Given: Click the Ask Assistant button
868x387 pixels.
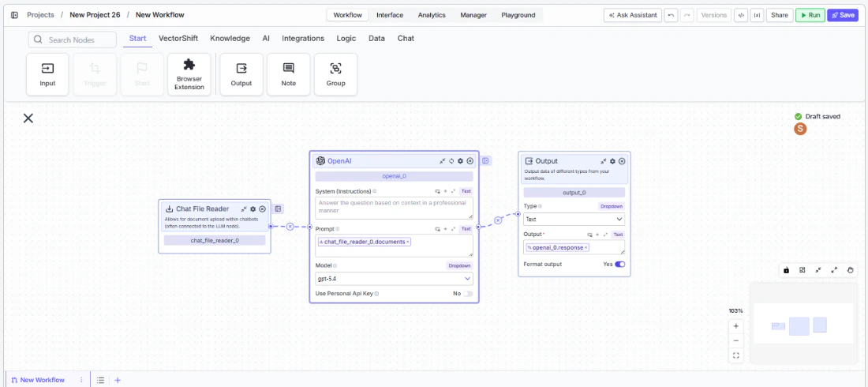Looking at the screenshot, I should [633, 15].
